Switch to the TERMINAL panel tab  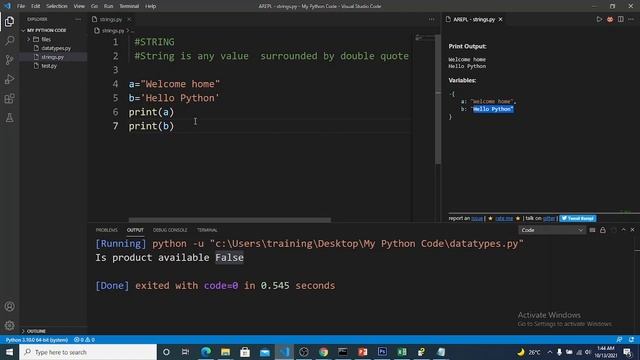tap(207, 230)
